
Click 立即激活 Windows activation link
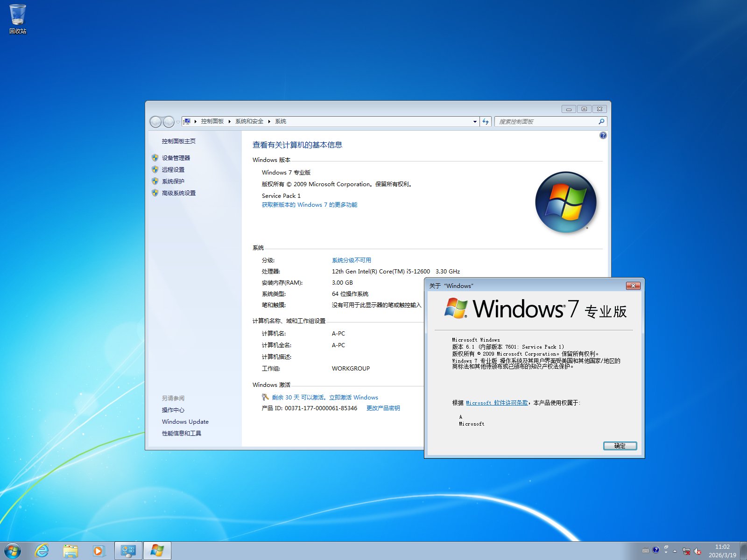353,398
